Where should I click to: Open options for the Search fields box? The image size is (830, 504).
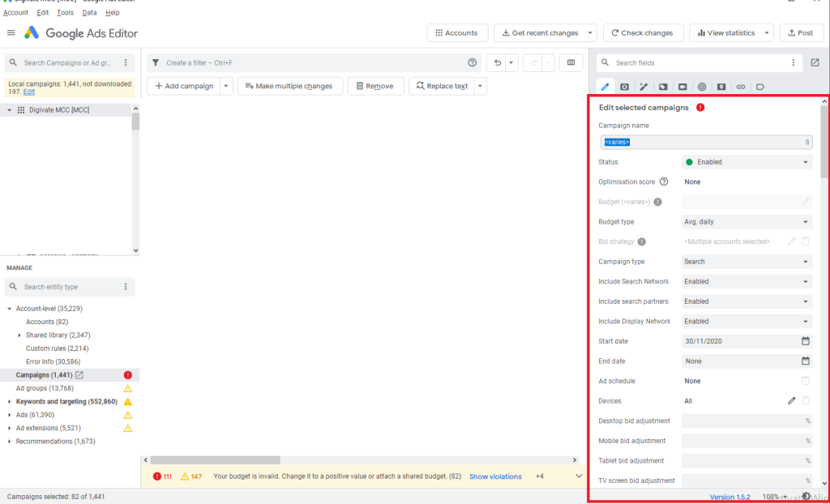pyautogui.click(x=793, y=62)
